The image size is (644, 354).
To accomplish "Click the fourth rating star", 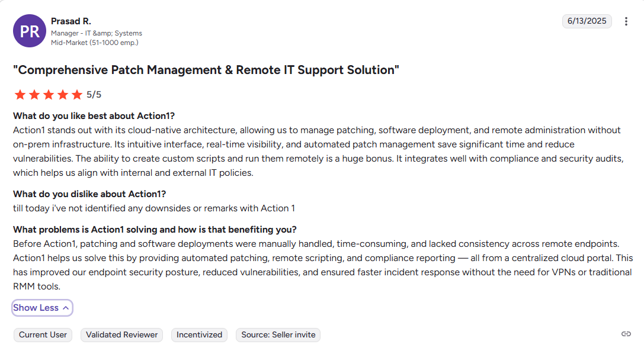I will [63, 95].
